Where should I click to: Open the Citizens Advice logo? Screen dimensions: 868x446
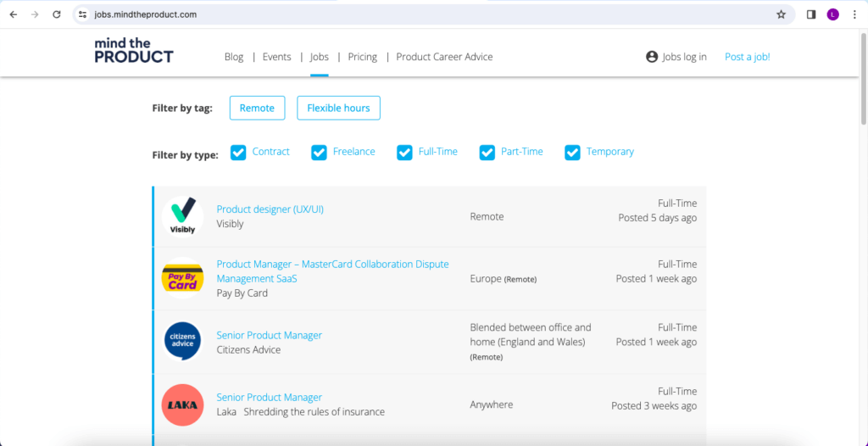tap(182, 342)
